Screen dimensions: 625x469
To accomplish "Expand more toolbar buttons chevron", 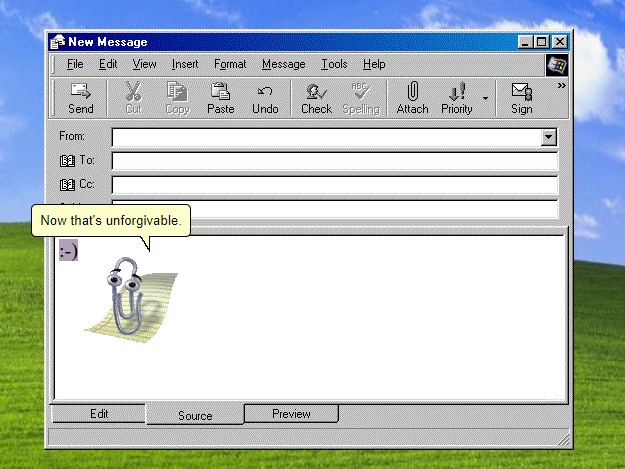I will point(562,86).
